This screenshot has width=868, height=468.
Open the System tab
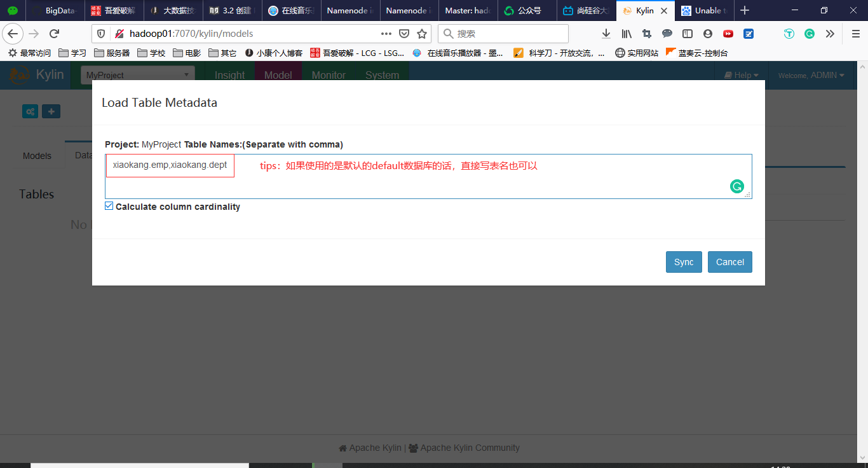382,75
